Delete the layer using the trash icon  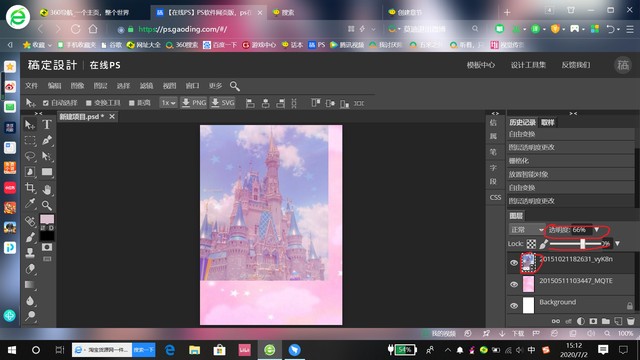(x=631, y=321)
